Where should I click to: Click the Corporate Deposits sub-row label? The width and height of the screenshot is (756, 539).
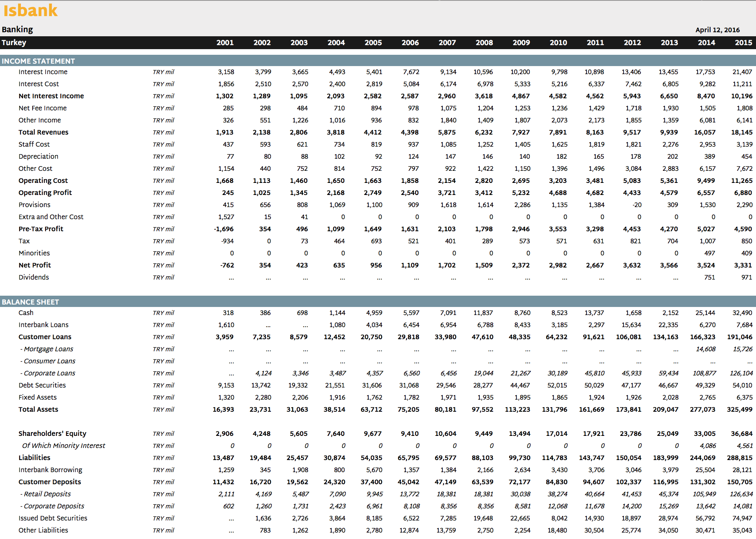[x=52, y=506]
